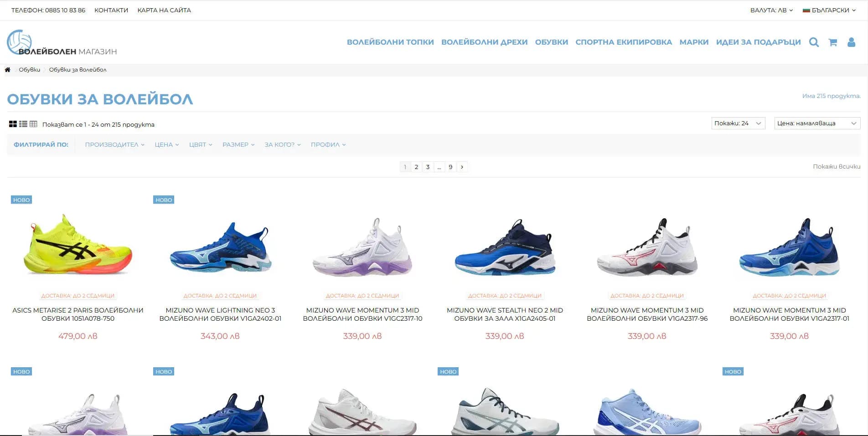Click the Контакти link
The height and width of the screenshot is (436, 868).
(x=111, y=10)
